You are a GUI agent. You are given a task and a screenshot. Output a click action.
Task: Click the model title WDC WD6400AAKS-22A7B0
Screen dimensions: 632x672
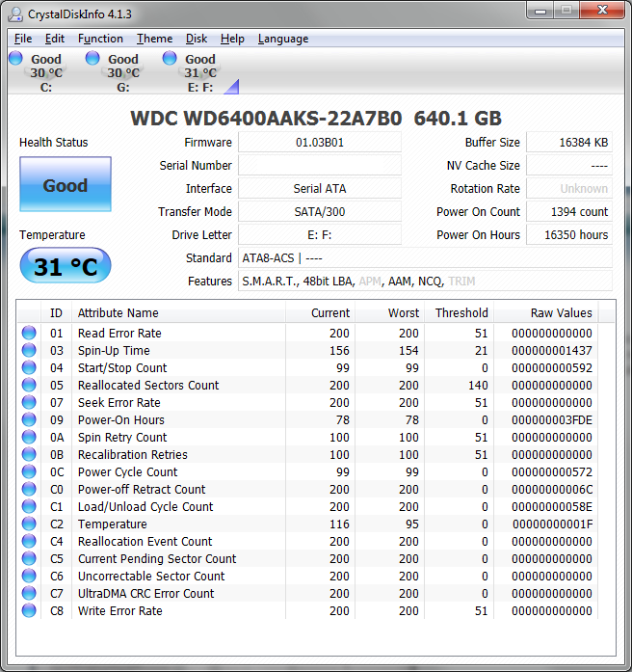[x=266, y=119]
